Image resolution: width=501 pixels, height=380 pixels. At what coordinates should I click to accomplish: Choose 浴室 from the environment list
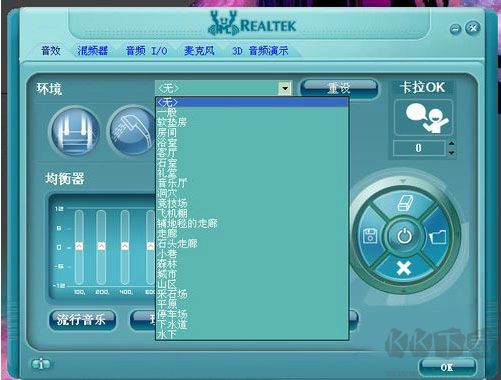252,143
